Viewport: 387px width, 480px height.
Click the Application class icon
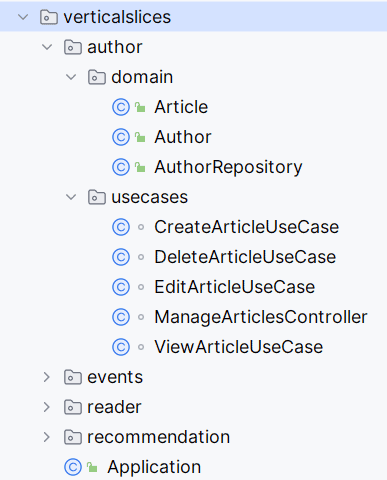tap(73, 467)
